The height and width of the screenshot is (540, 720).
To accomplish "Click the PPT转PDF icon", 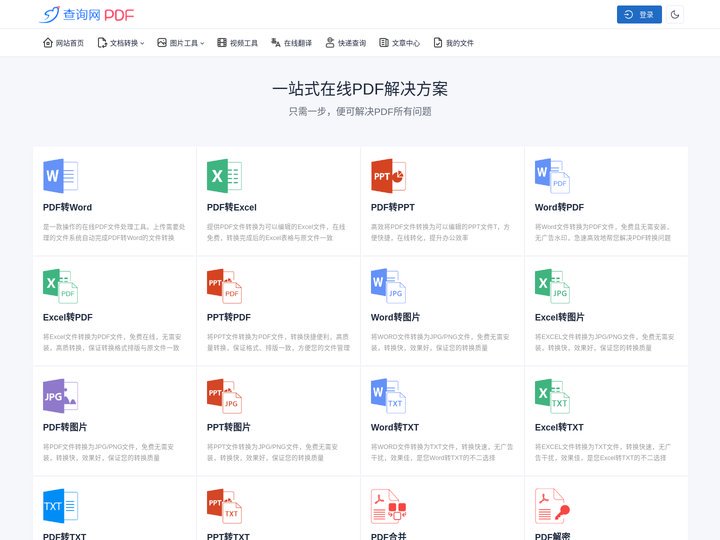I will tap(225, 286).
